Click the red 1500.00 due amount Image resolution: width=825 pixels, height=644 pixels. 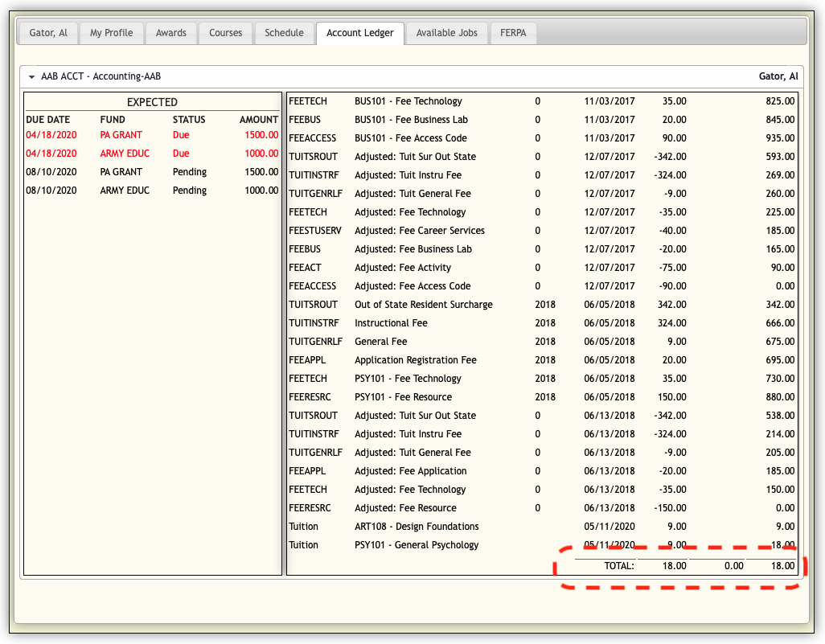pyautogui.click(x=261, y=135)
